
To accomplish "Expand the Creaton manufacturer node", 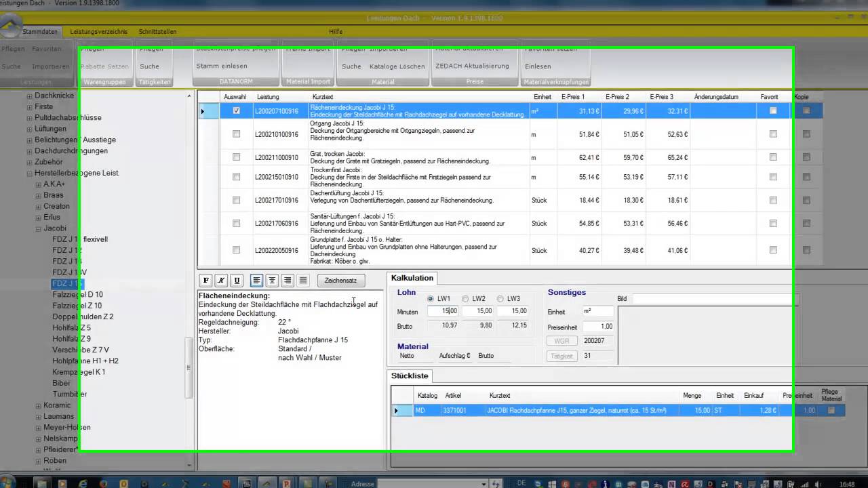I will tap(38, 207).
